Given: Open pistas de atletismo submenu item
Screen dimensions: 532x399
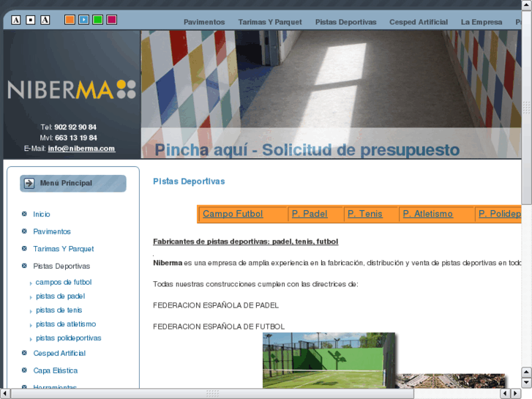Looking at the screenshot, I should tap(66, 324).
